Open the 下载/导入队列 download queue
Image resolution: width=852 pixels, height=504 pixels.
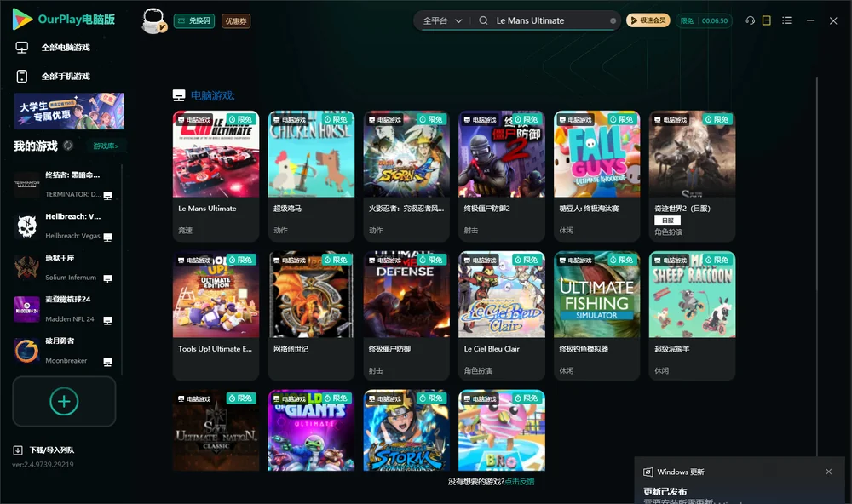click(x=44, y=450)
